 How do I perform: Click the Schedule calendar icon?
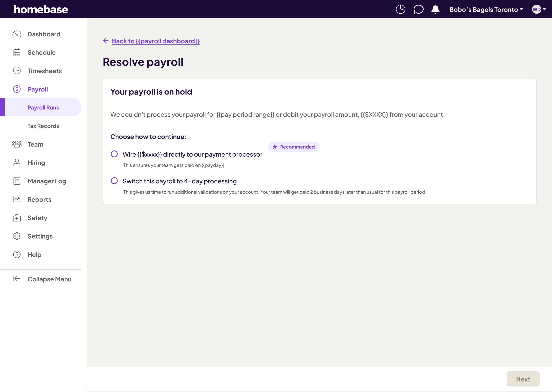[17, 53]
